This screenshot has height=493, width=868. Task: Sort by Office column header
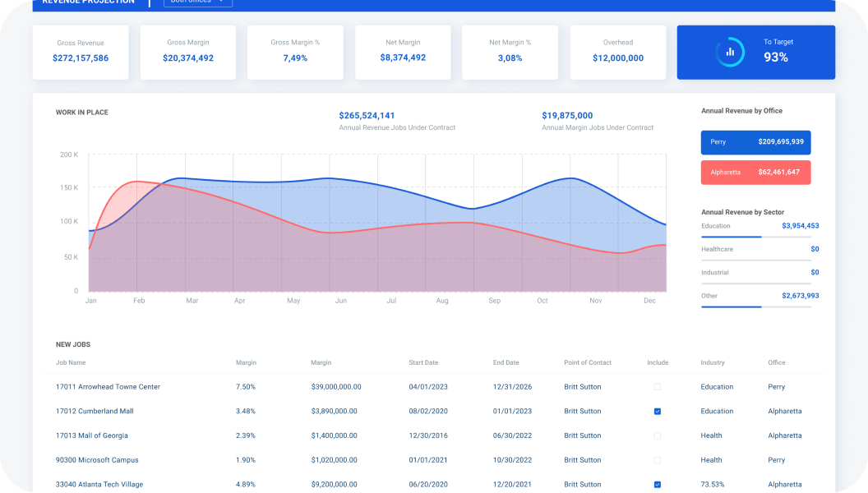[777, 362]
